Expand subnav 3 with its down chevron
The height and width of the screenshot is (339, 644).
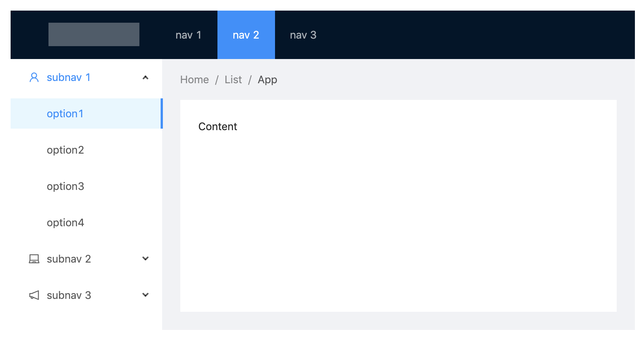145,295
